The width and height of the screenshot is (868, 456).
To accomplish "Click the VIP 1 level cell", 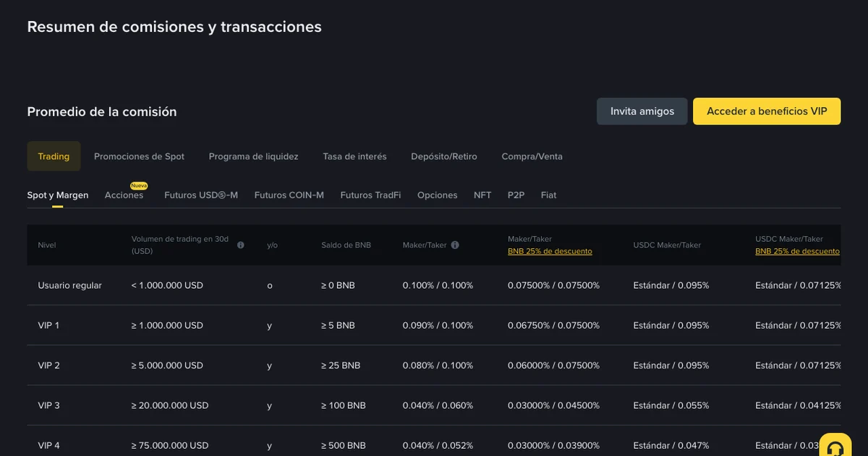I will 48,326.
